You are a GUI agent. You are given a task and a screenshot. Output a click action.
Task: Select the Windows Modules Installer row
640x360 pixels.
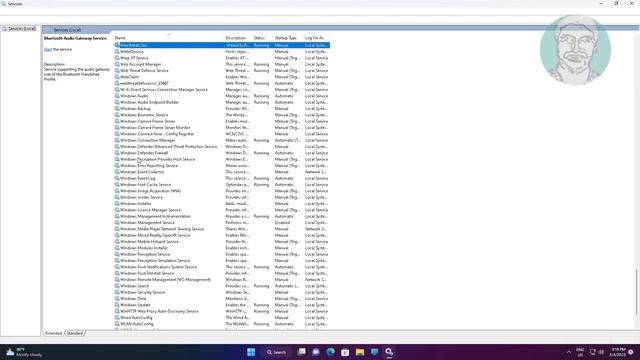click(222, 248)
